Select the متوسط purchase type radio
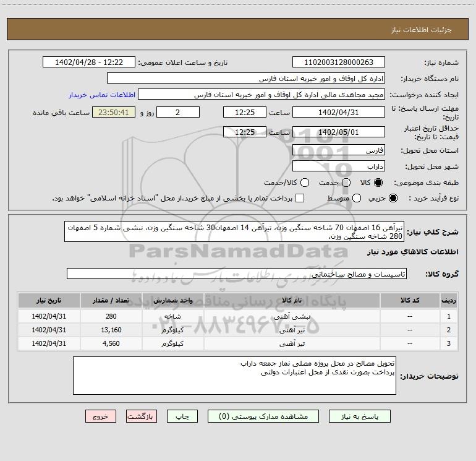 pos(357,198)
